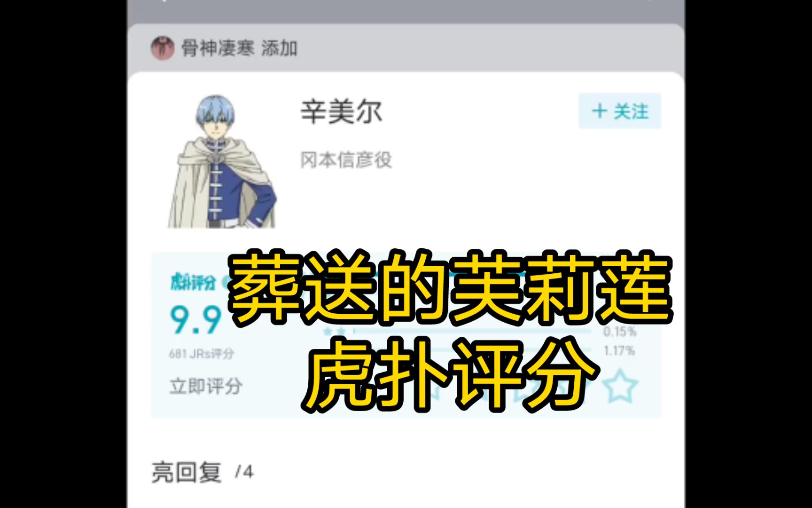The height and width of the screenshot is (508, 812).
Task: Dismiss the card via the gray top area
Action: [406, 10]
